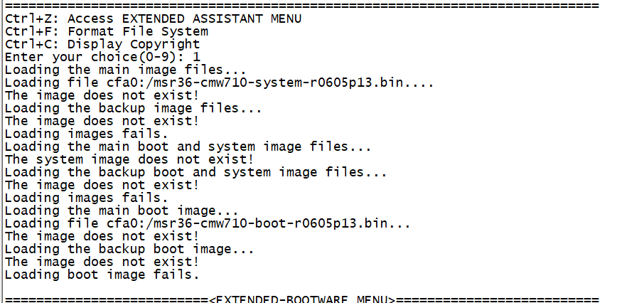Click the 'Loading the backup image files...' line
The width and height of the screenshot is (644, 303).
pos(133,108)
